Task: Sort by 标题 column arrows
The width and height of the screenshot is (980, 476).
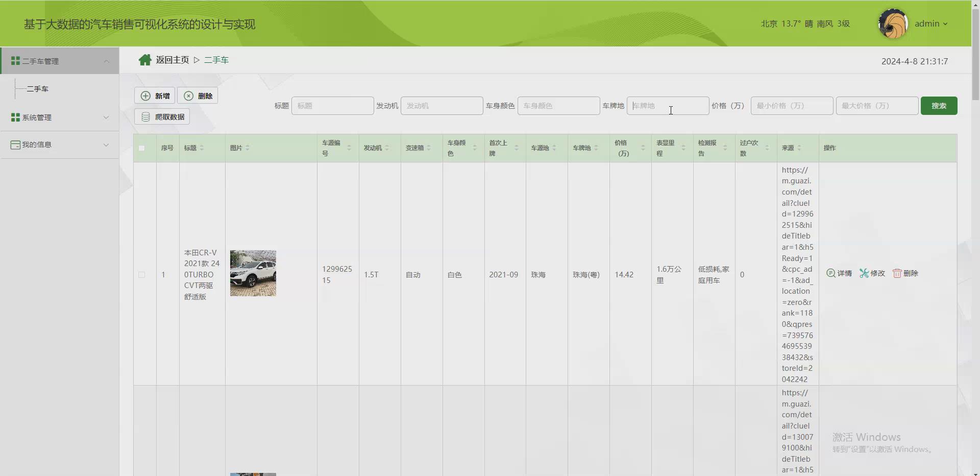Action: pos(202,148)
